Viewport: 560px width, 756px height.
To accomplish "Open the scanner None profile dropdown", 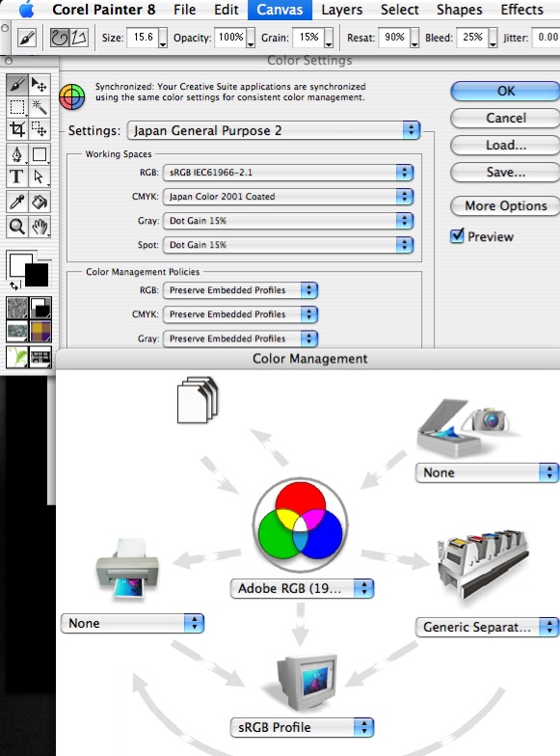I will pos(488,472).
